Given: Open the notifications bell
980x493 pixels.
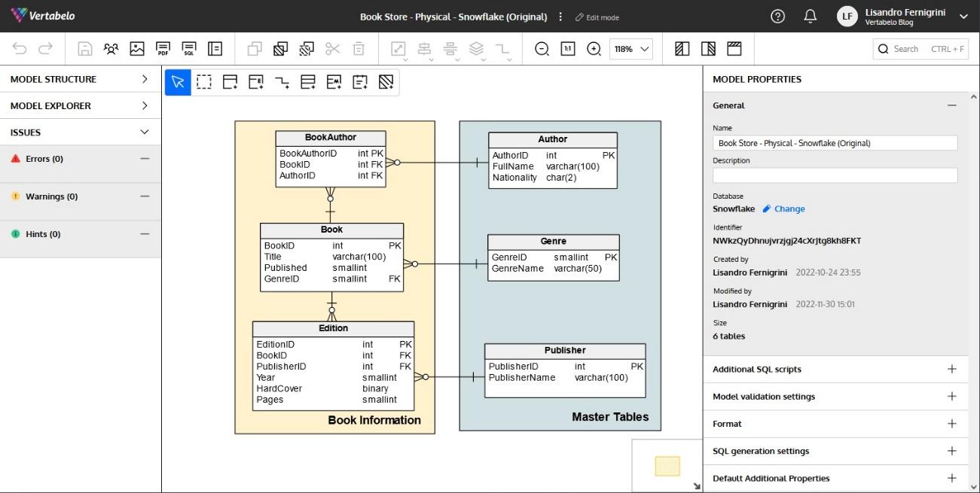Looking at the screenshot, I should (x=811, y=17).
